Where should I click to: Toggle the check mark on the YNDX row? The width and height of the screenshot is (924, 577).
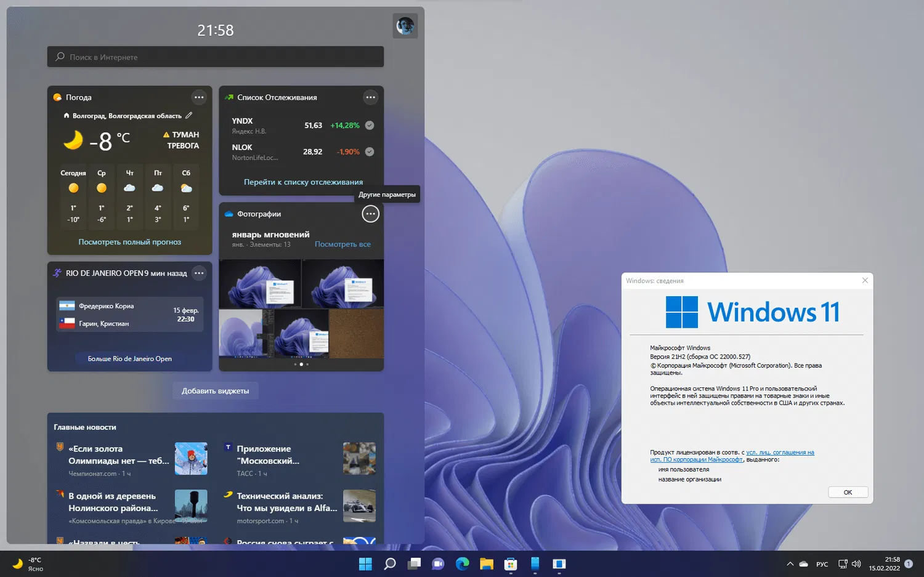tap(370, 126)
